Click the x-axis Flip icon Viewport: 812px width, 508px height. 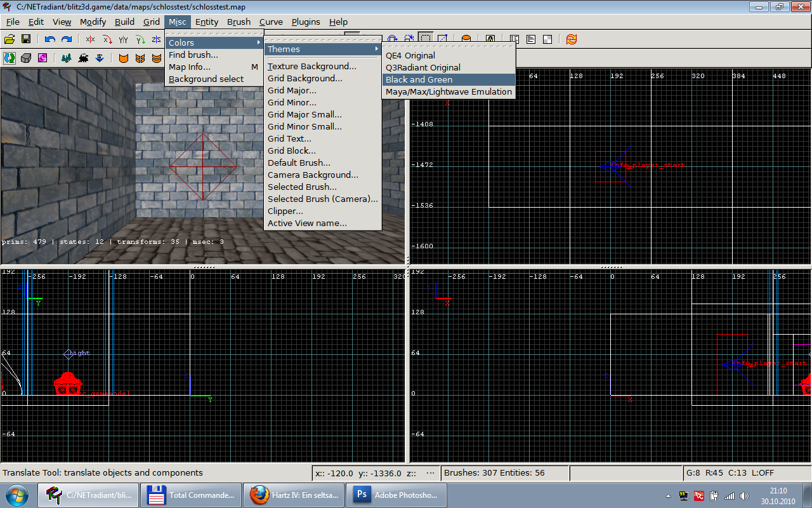click(x=91, y=39)
